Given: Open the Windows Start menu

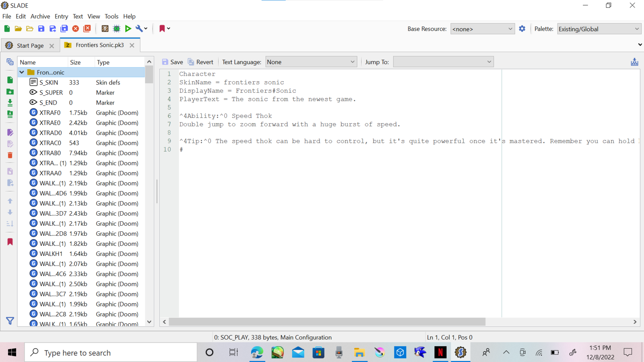Looking at the screenshot, I should pyautogui.click(x=12, y=353).
